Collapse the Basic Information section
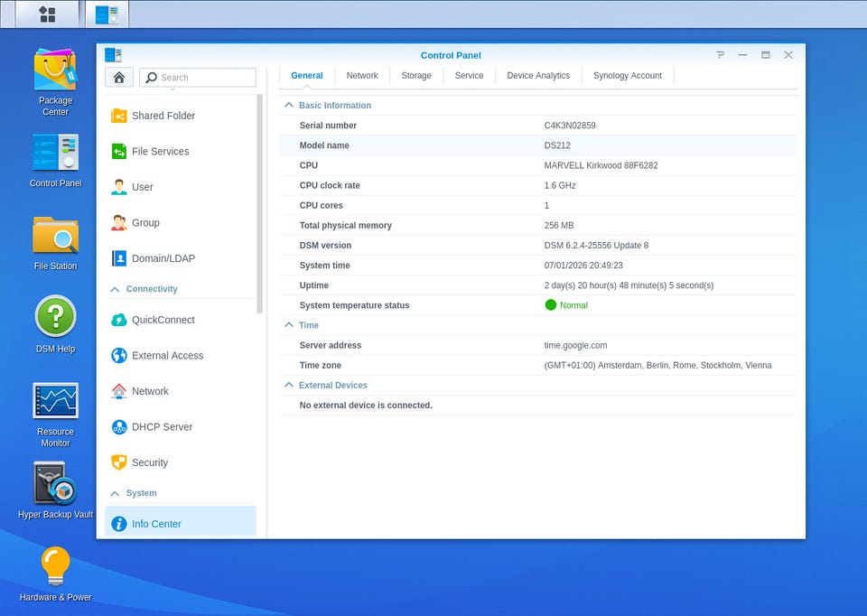The width and height of the screenshot is (867, 616). click(289, 105)
